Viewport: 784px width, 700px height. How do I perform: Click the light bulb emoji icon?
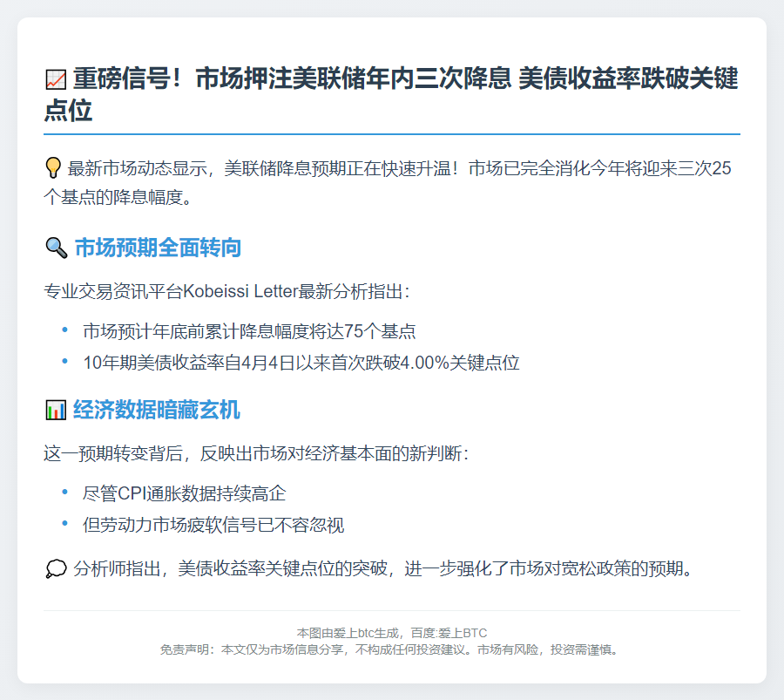click(53, 167)
